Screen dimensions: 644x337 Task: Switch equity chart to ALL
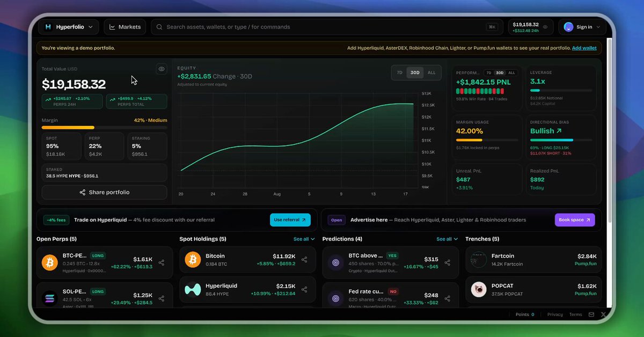click(x=431, y=72)
